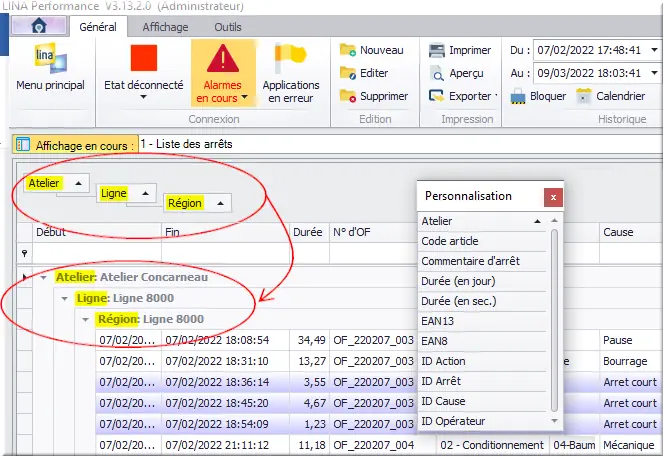Viewport: 663px width, 456px height.
Task: Click the Bloquer lock icon
Action: [519, 96]
